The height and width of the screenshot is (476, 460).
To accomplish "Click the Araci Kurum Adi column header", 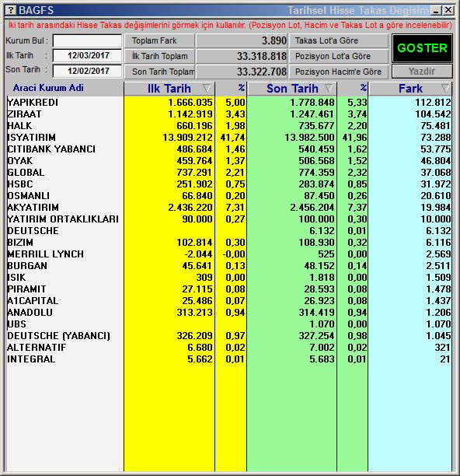I will pos(48,88).
